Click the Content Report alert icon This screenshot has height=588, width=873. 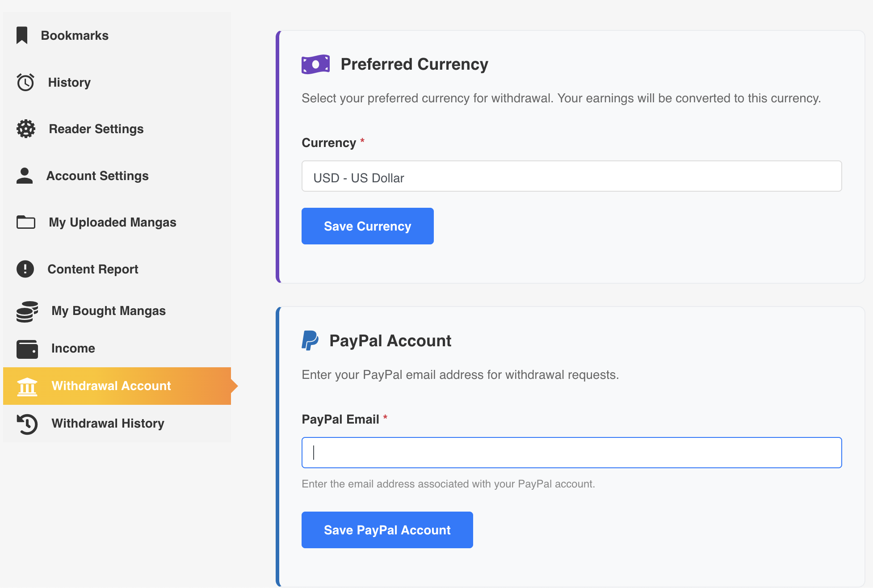point(25,269)
